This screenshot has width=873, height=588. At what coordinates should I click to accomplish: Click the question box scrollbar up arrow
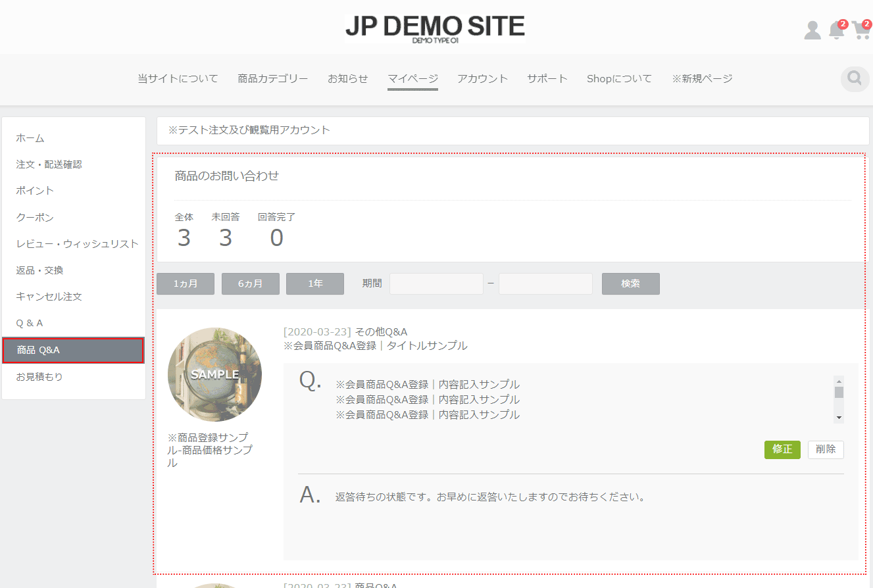839,381
